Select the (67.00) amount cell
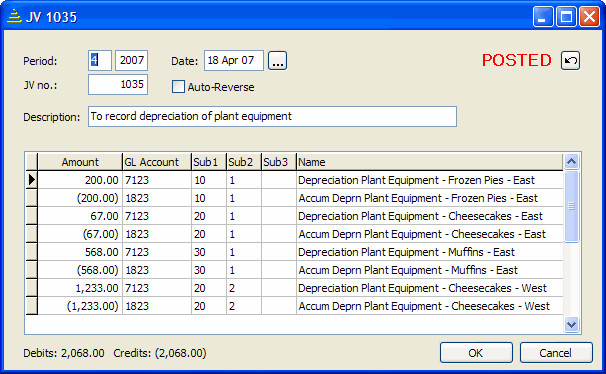The width and height of the screenshot is (606, 374). tap(80, 234)
